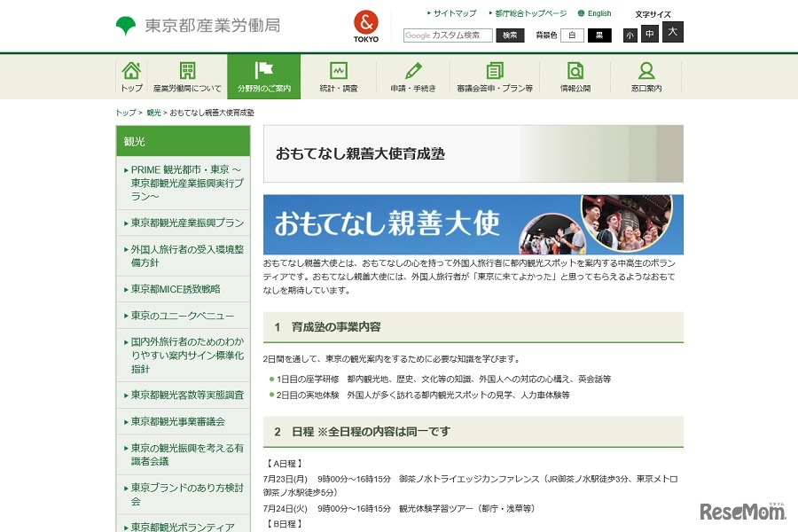
Task: Follow the 都庁総合トップページ link
Action: click(530, 13)
